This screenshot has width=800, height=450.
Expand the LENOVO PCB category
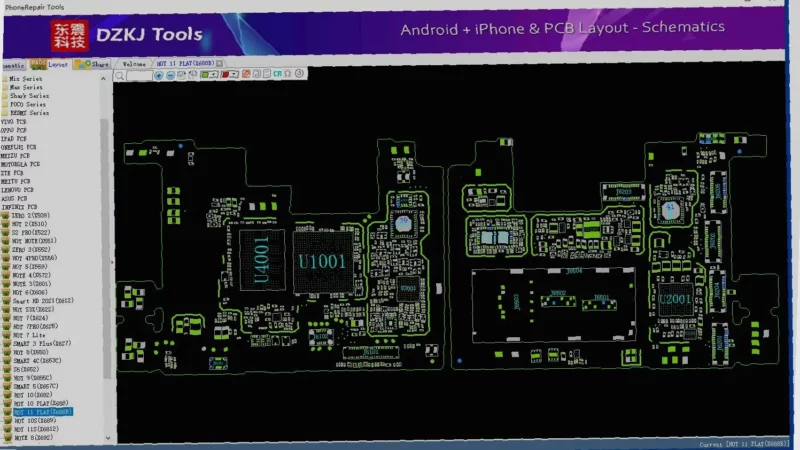tap(17, 190)
